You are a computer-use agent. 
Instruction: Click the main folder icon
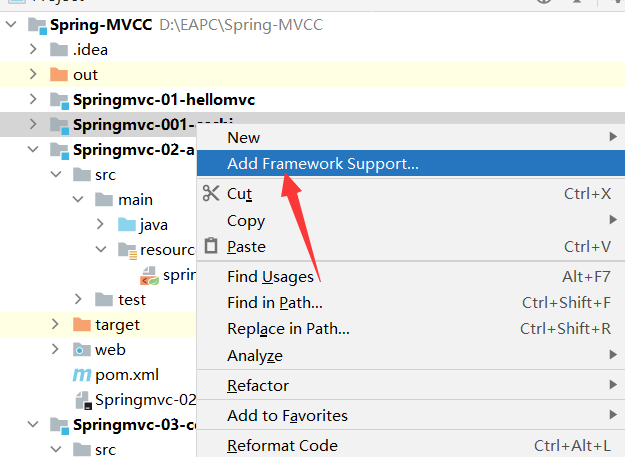tap(104, 199)
